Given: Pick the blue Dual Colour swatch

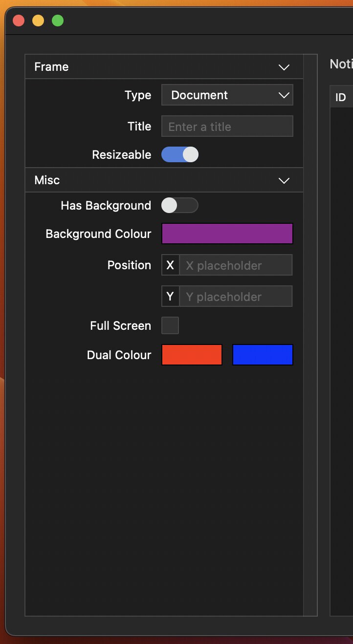Looking at the screenshot, I should coord(263,355).
